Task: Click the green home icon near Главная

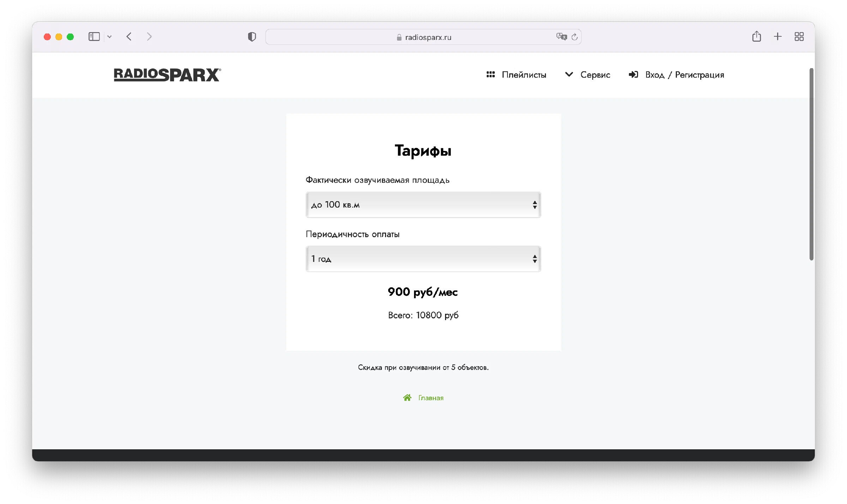Action: click(x=407, y=398)
